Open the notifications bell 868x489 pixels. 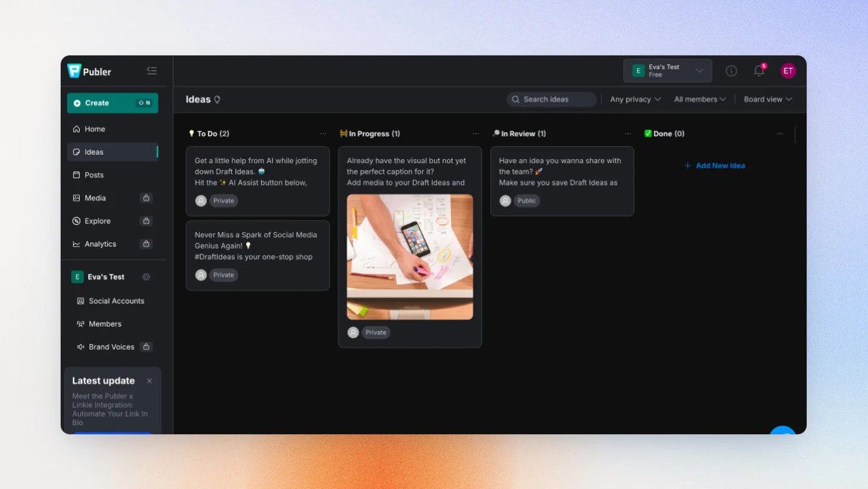(759, 70)
